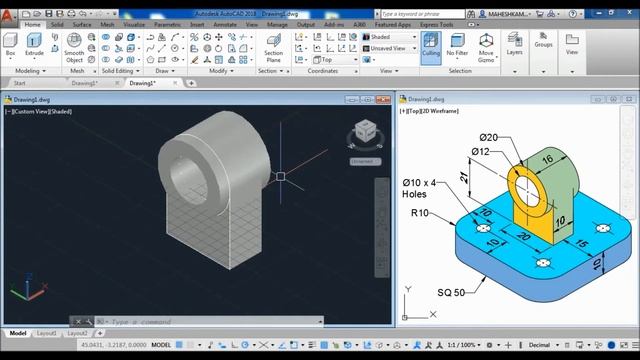Image resolution: width=640 pixels, height=360 pixels.
Task: Click the Shaded visual style viewport label
Action: (60, 111)
